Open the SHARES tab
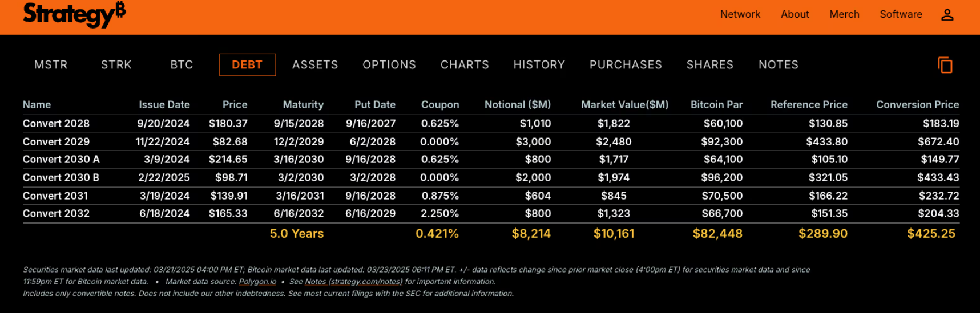Viewport: 980px width, 313px height. 709,65
